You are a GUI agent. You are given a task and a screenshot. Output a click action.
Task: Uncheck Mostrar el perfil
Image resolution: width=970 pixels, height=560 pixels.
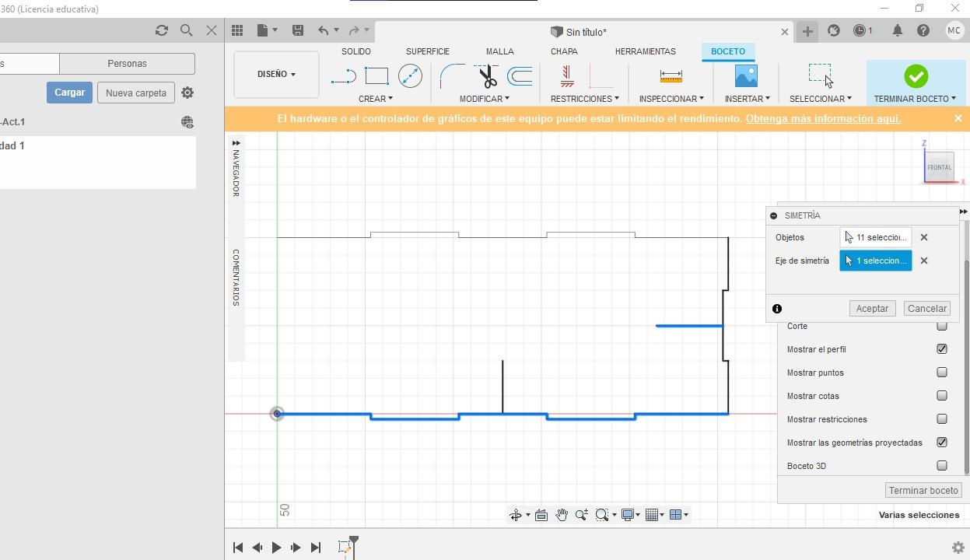(x=942, y=349)
